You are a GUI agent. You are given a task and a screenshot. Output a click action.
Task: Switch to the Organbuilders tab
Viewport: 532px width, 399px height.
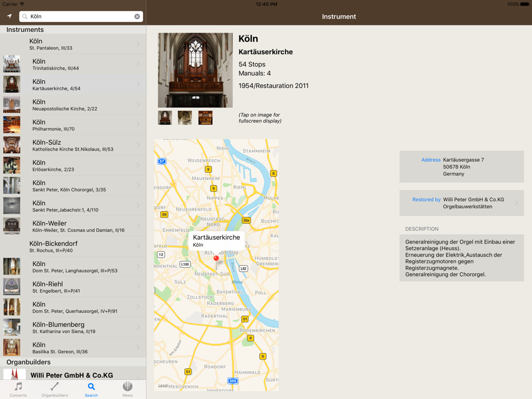(x=55, y=389)
